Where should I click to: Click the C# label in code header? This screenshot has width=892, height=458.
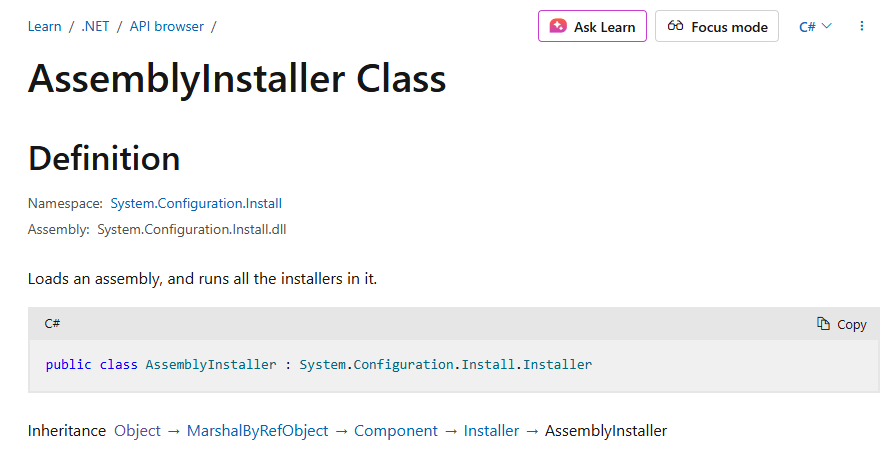pyautogui.click(x=53, y=324)
